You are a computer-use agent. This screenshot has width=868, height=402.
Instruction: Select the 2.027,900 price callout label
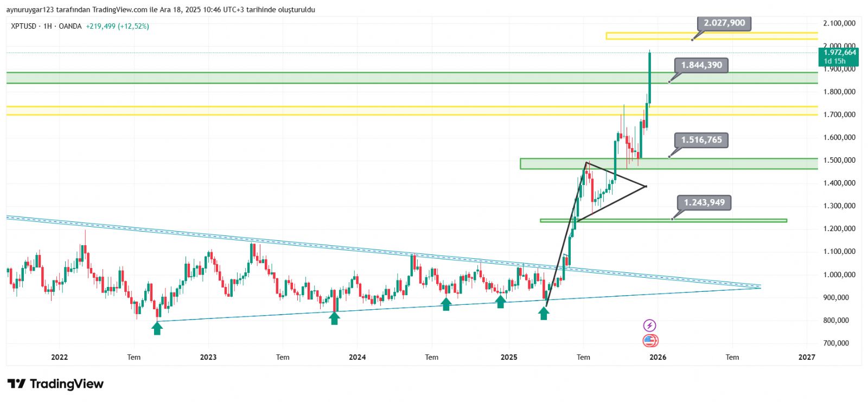pos(724,23)
